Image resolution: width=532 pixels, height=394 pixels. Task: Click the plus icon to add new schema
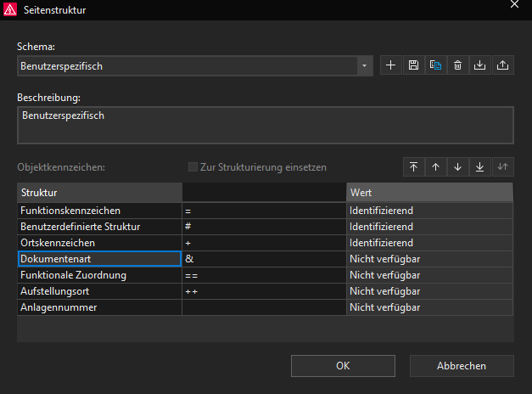[391, 65]
